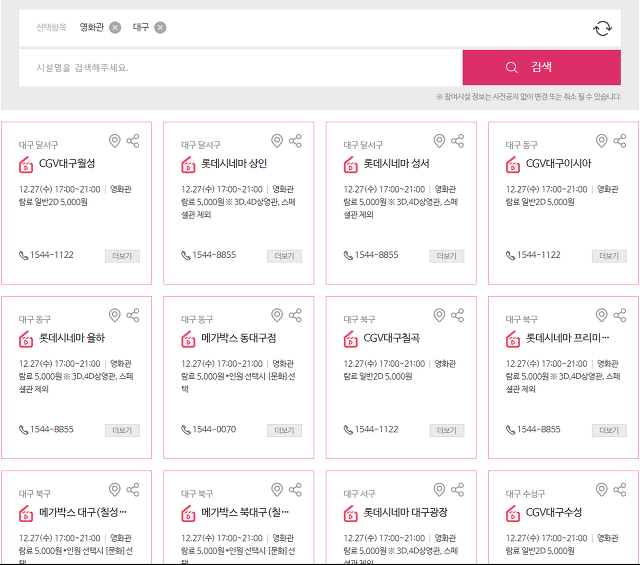The height and width of the screenshot is (565, 640).
Task: Open map location for 메가박스 동대구점
Action: (x=277, y=315)
